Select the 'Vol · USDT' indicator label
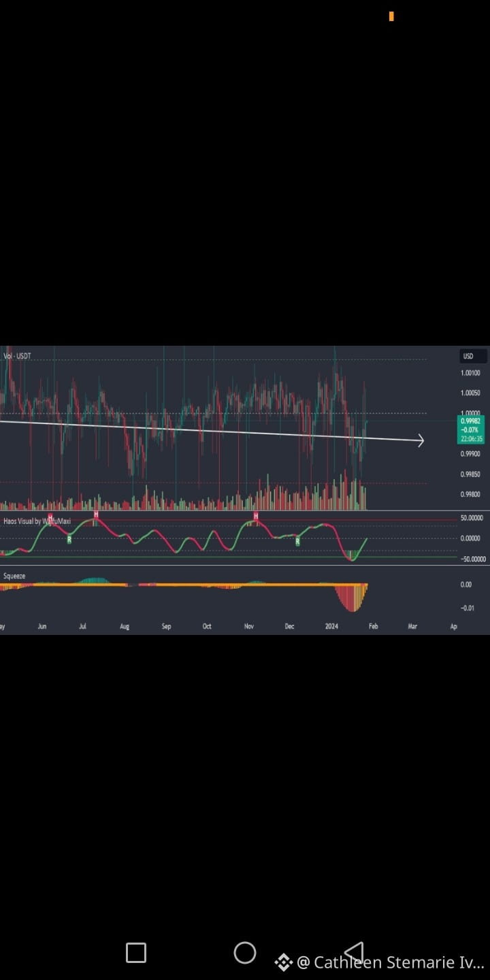This screenshot has width=490, height=980. coord(17,355)
